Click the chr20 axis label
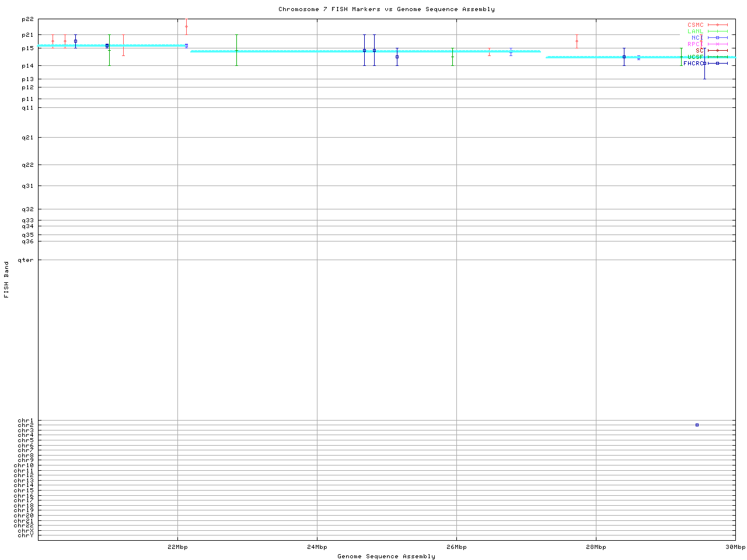Screen dimensions: 747x560 pos(24,516)
